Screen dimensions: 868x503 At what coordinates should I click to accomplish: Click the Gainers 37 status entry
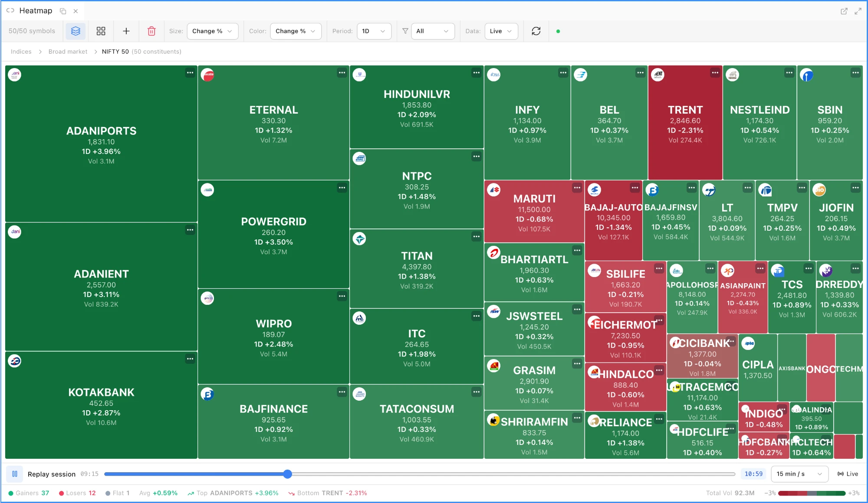click(29, 493)
